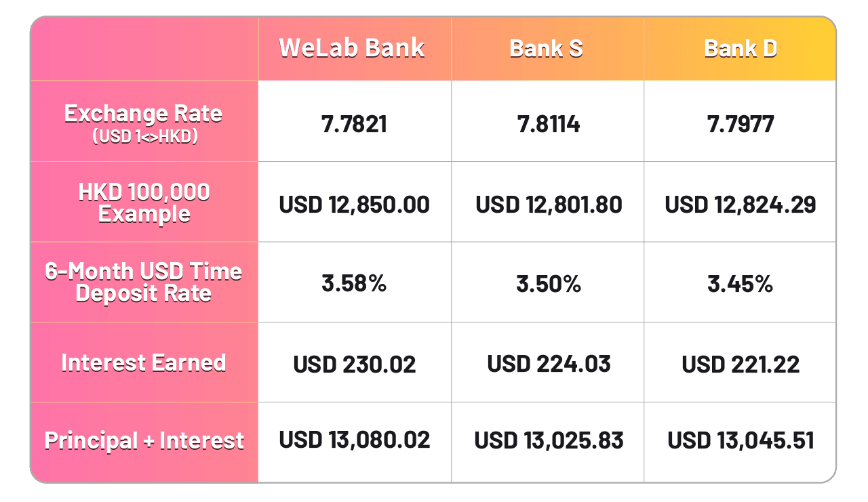Select the Exchange Rate row label
The height and width of the screenshot is (502, 868).
[143, 121]
